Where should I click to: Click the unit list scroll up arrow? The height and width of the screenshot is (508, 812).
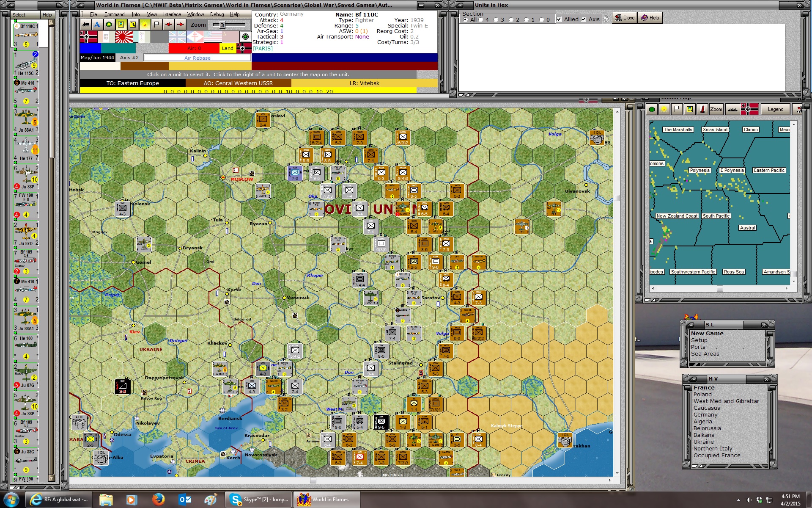(52, 23)
